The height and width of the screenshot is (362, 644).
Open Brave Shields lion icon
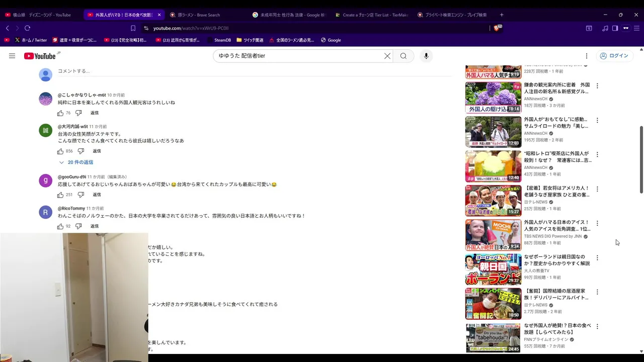[498, 28]
